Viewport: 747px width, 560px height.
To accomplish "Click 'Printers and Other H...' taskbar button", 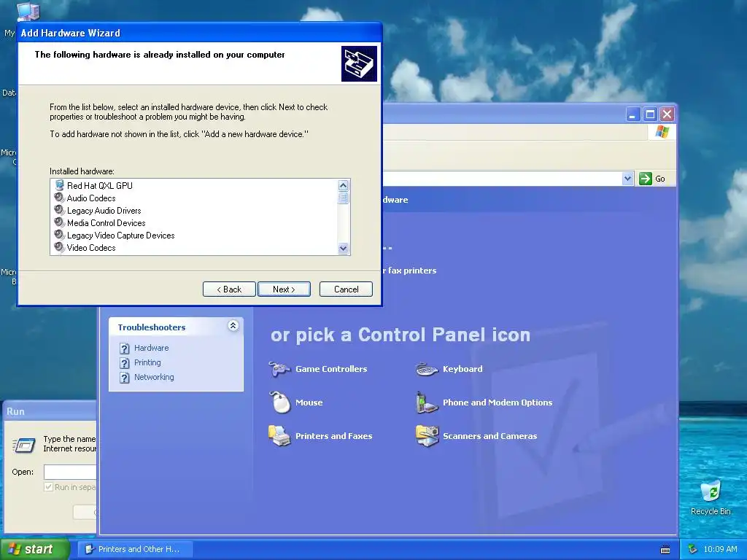I will tap(135, 549).
